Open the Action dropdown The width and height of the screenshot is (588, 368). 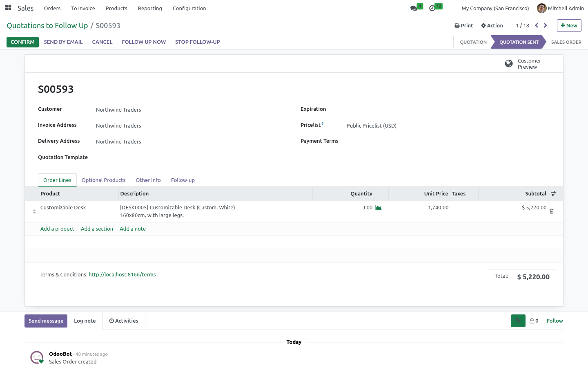(x=492, y=25)
